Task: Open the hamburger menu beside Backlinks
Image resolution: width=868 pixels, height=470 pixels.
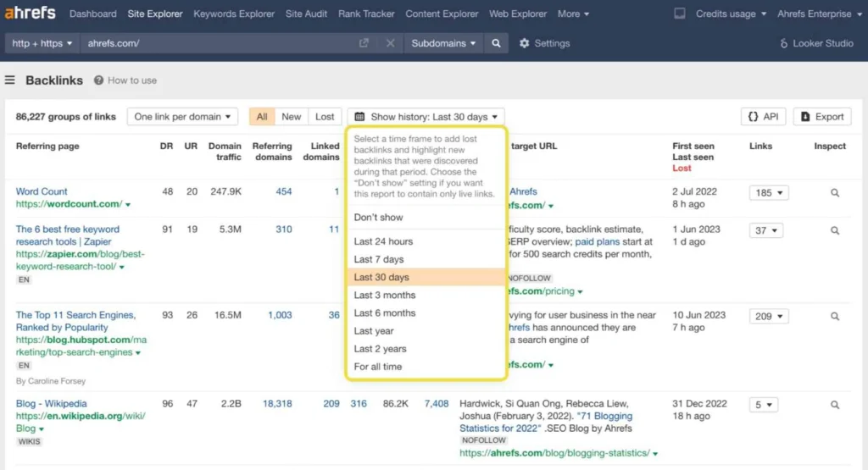Action: tap(10, 80)
